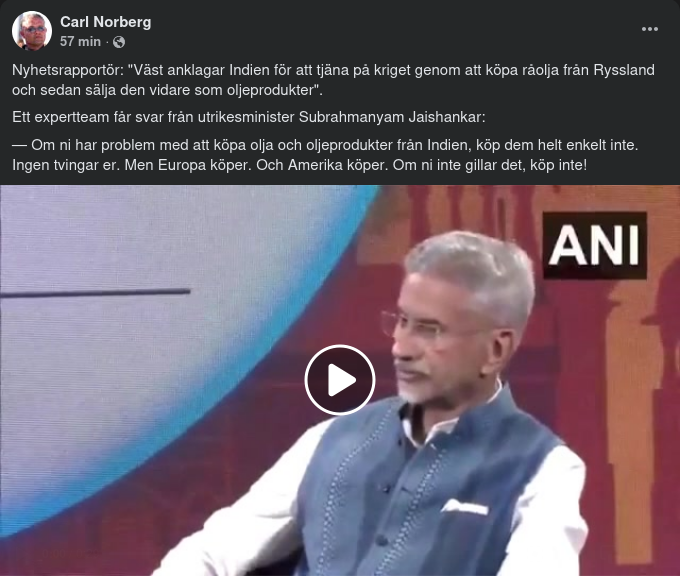
Task: Click Carl Norberg's profile picture
Action: (32, 31)
